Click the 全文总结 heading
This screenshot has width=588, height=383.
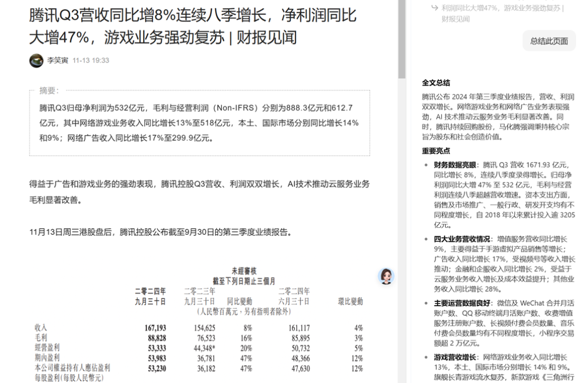coord(436,83)
